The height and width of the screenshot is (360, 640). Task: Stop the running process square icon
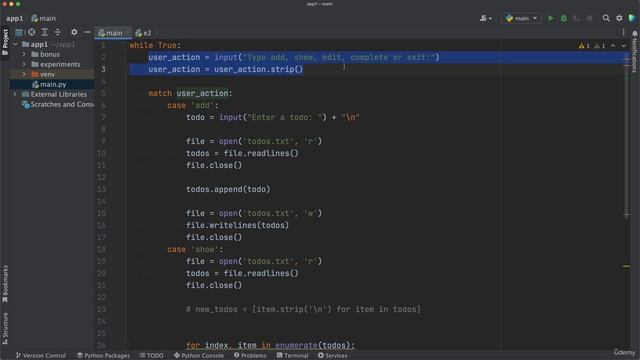pyautogui.click(x=589, y=18)
